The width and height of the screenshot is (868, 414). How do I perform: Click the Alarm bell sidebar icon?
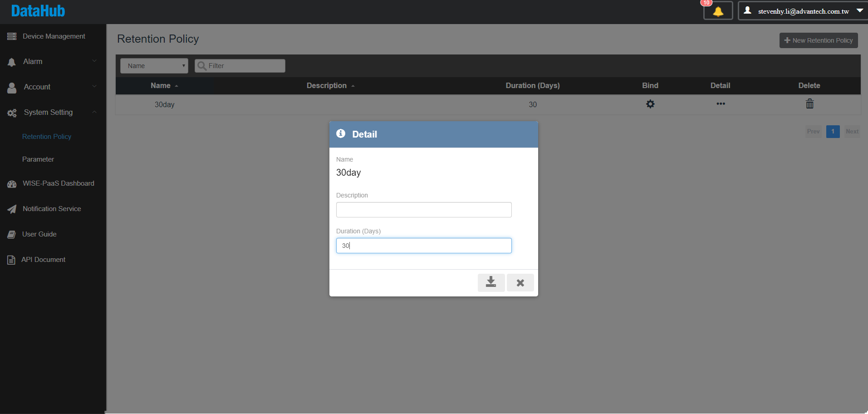(12, 62)
